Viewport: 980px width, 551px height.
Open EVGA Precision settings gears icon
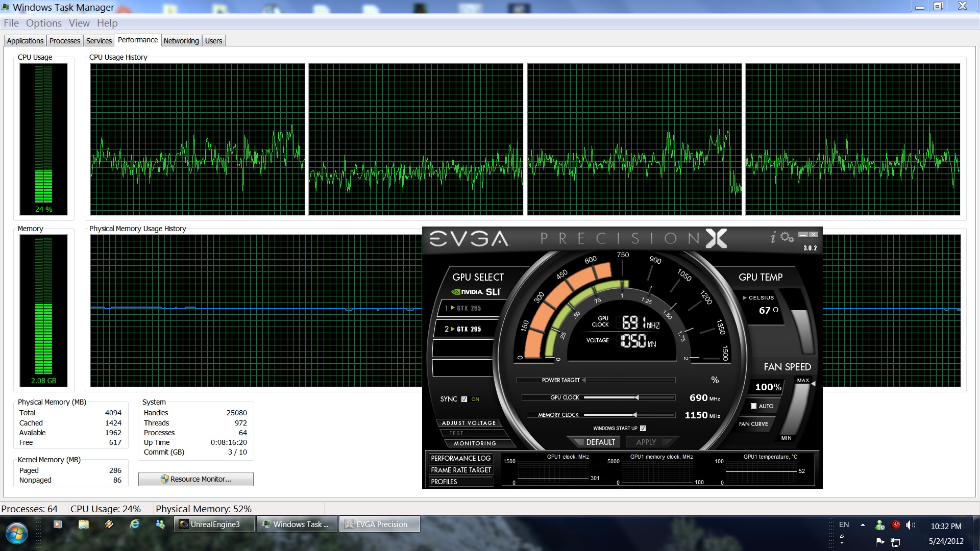point(787,237)
